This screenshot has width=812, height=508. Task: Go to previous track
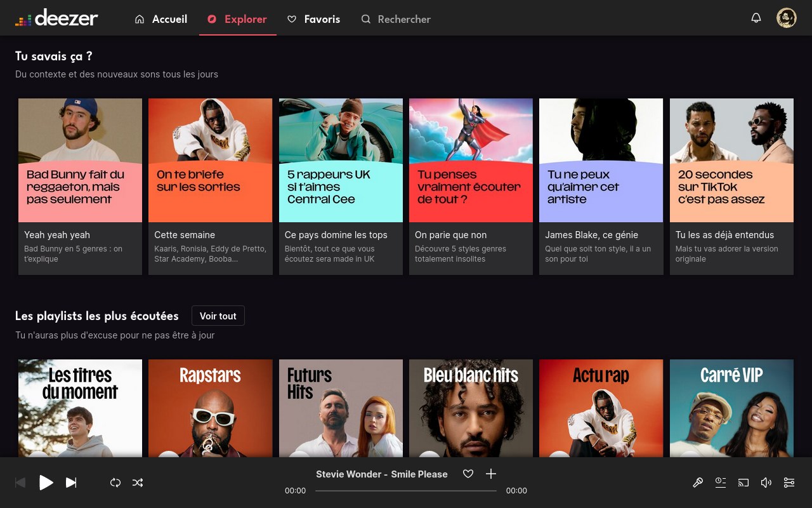(x=20, y=483)
